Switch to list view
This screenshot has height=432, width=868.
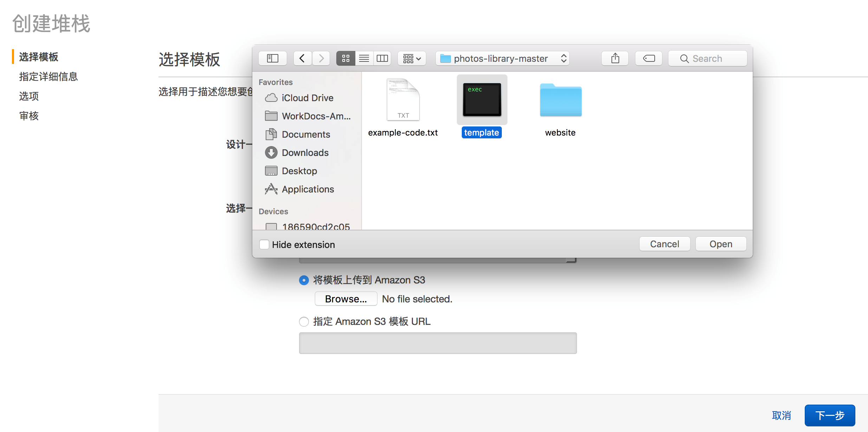click(364, 58)
